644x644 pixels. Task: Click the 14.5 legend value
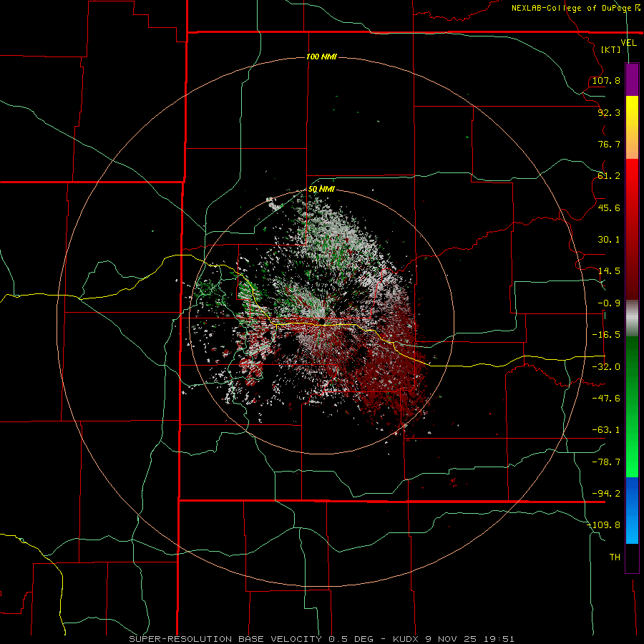(x=609, y=271)
